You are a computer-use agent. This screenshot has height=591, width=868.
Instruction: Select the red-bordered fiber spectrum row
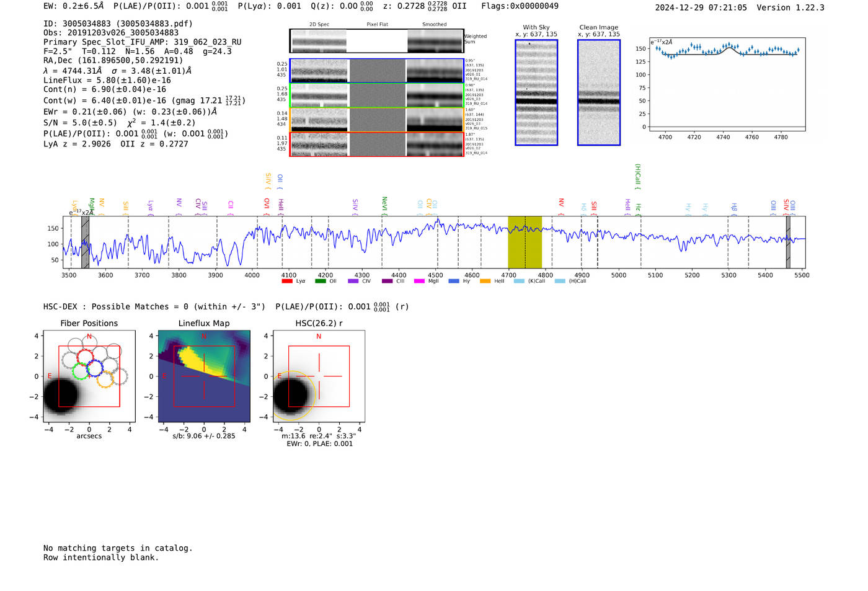(376, 144)
